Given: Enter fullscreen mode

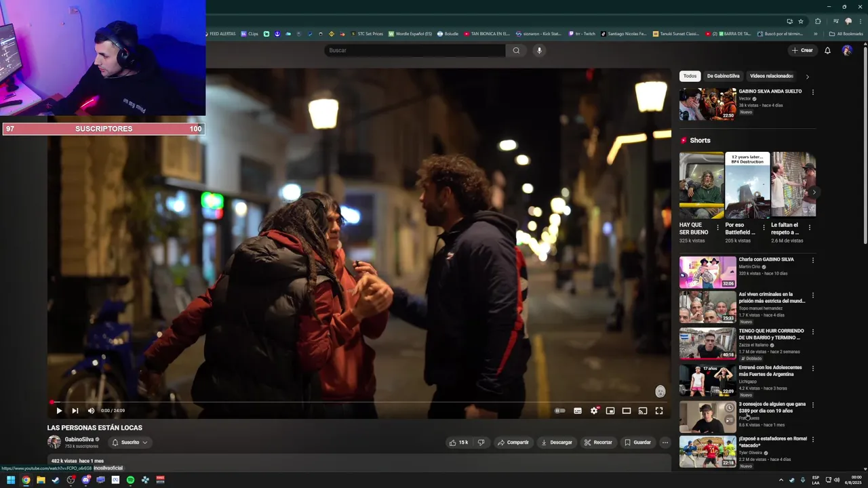Looking at the screenshot, I should pyautogui.click(x=659, y=411).
